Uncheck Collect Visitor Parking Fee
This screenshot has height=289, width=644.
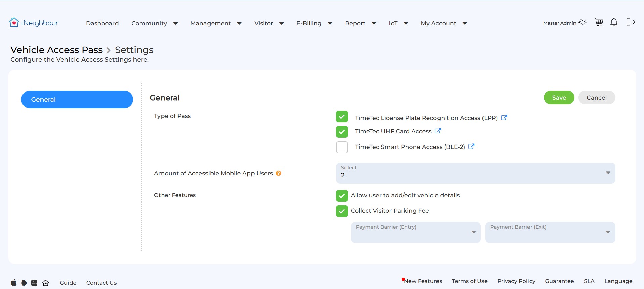click(342, 211)
